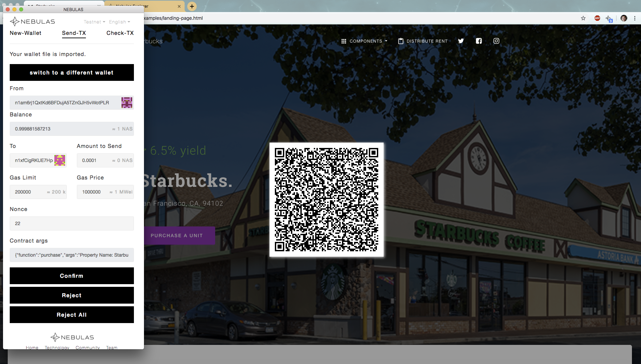Click the Contract args field

coord(72,255)
